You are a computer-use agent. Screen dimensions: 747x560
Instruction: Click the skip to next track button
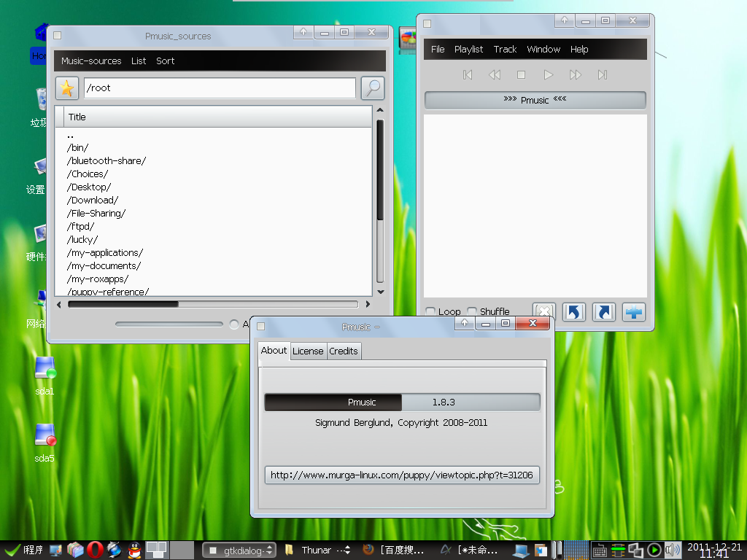[x=603, y=75]
